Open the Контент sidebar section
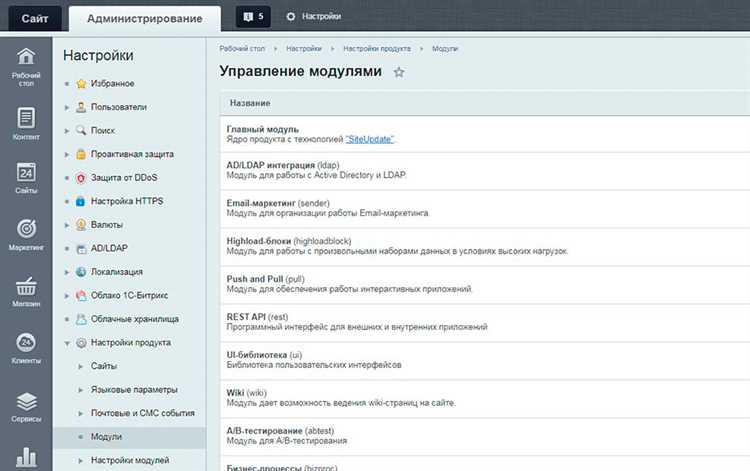This screenshot has height=471, width=750. (x=26, y=123)
